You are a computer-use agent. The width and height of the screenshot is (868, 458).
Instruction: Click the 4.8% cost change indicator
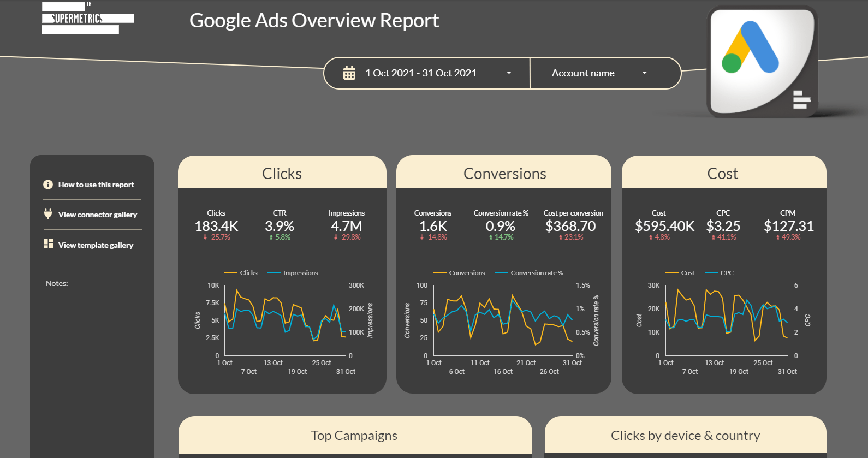659,237
